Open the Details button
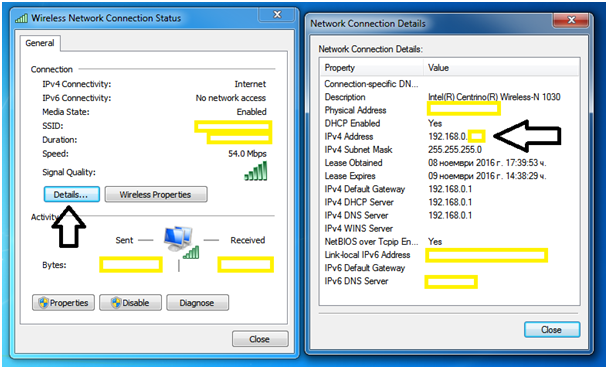This screenshot has width=608, height=369. click(x=71, y=195)
